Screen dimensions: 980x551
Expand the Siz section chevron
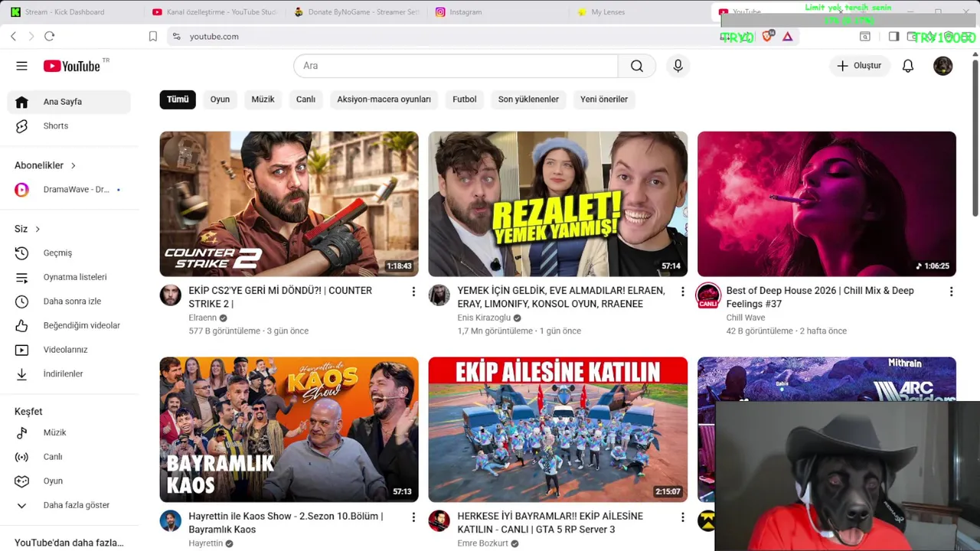pyautogui.click(x=37, y=229)
